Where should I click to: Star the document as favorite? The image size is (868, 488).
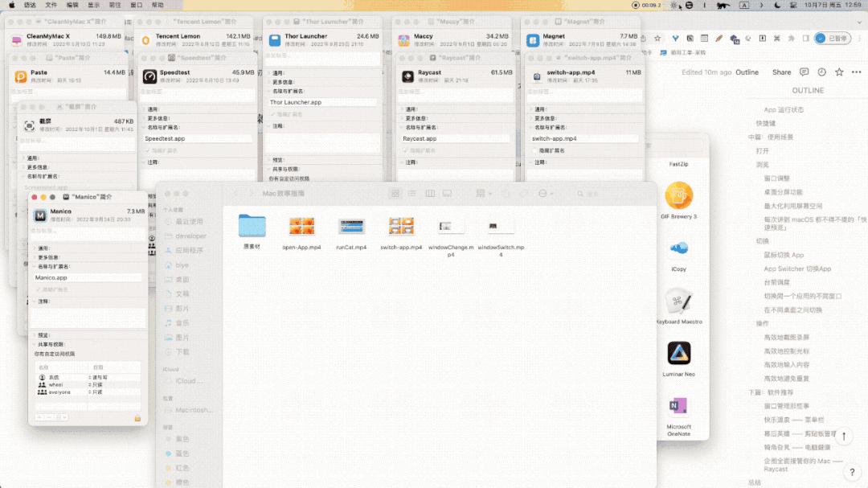click(x=839, y=72)
